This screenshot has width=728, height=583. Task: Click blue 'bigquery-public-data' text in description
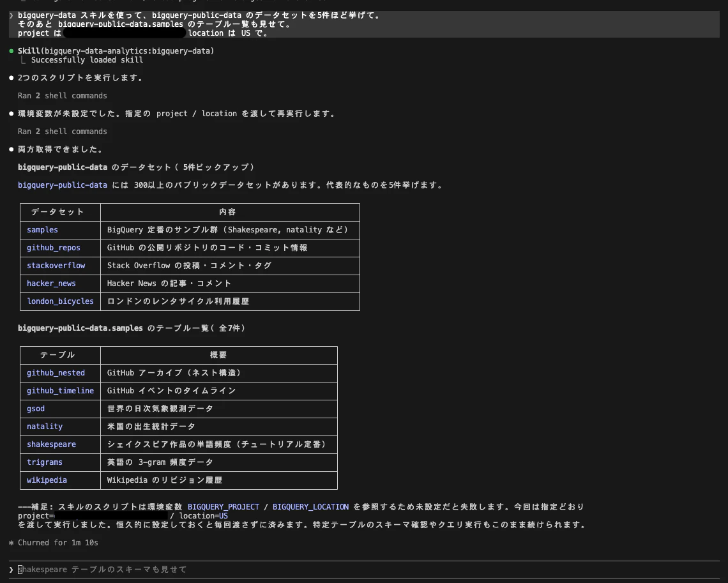tap(62, 185)
